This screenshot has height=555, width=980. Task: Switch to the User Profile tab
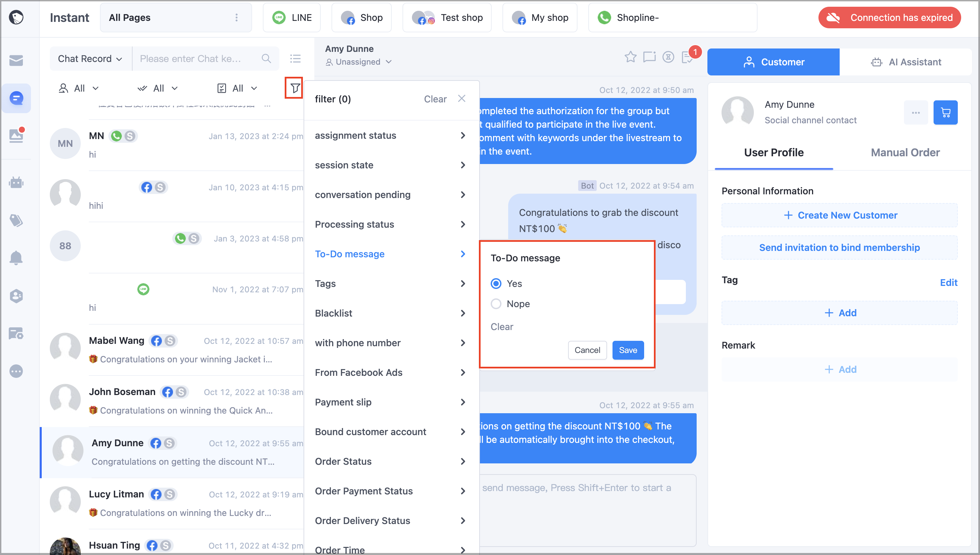click(x=774, y=153)
